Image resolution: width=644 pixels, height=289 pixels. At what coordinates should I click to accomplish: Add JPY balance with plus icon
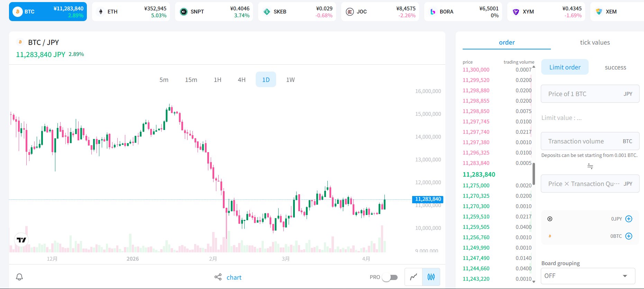click(629, 219)
